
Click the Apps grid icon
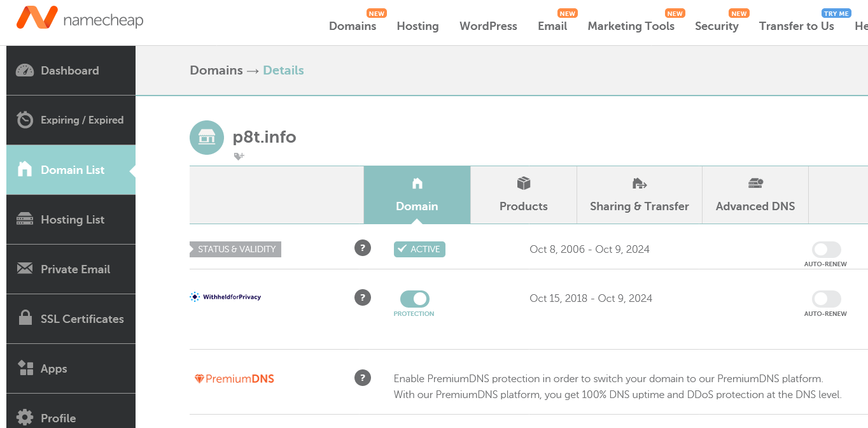point(25,368)
